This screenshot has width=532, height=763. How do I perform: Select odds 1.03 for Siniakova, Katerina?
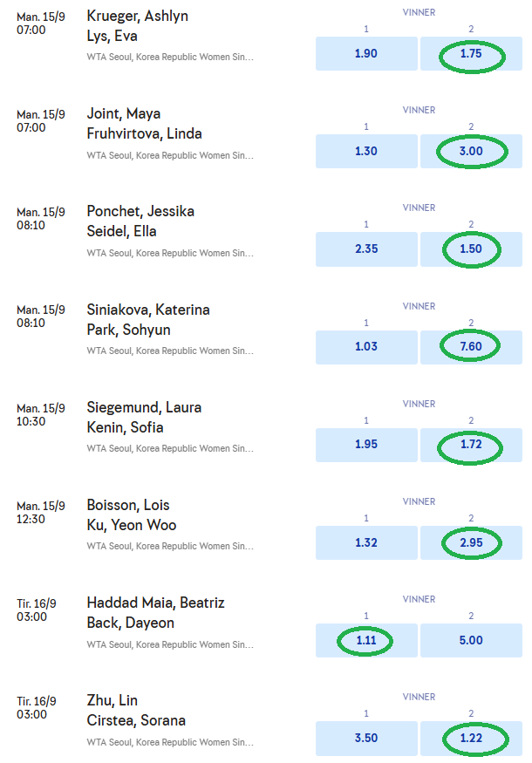coord(365,346)
